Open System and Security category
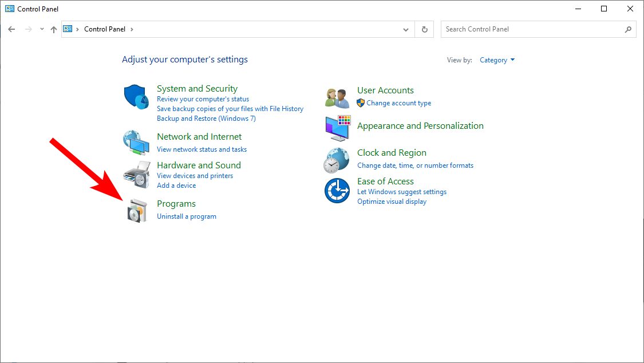Viewport: 644px width, 363px height. point(197,89)
